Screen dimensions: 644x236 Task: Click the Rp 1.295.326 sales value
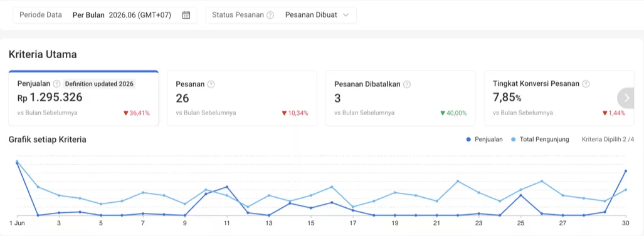tap(50, 98)
